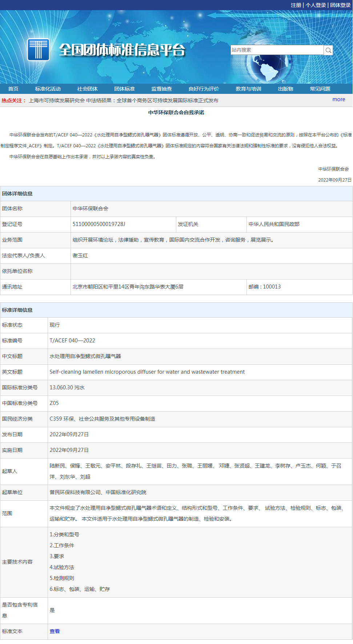Select the 发布日期 label cell
Screen dimensions: 353x644
tap(24, 434)
